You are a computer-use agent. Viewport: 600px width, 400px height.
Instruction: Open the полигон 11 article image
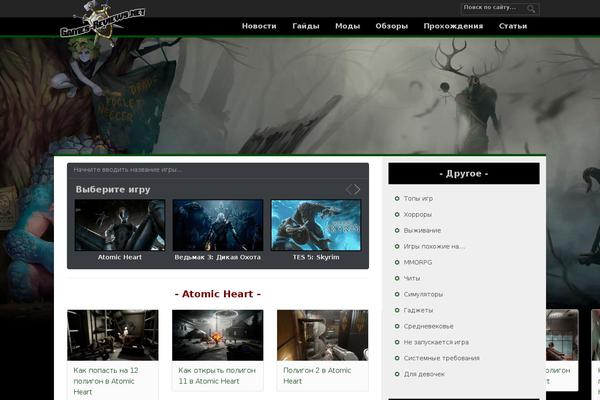click(218, 335)
